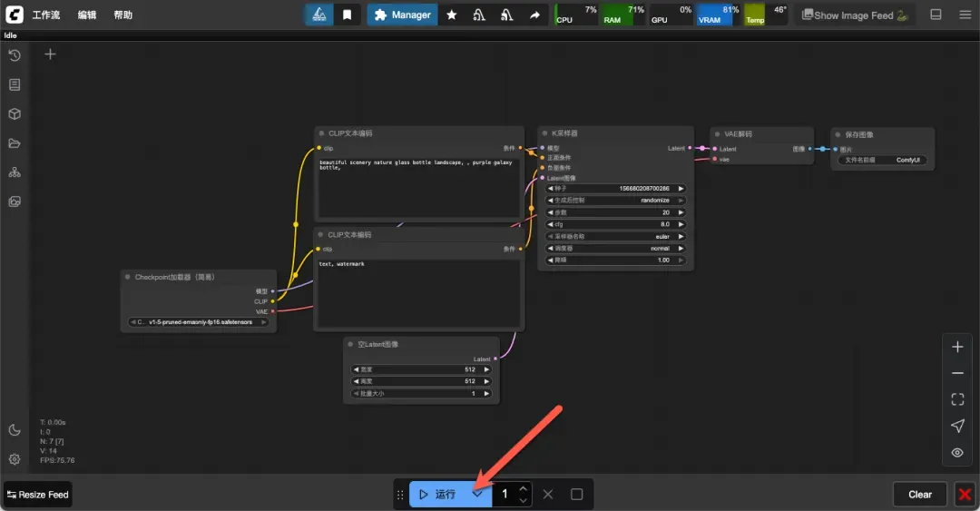Viewport: 980px width, 511px height.
Task: Click the Resize Feed button
Action: point(37,494)
